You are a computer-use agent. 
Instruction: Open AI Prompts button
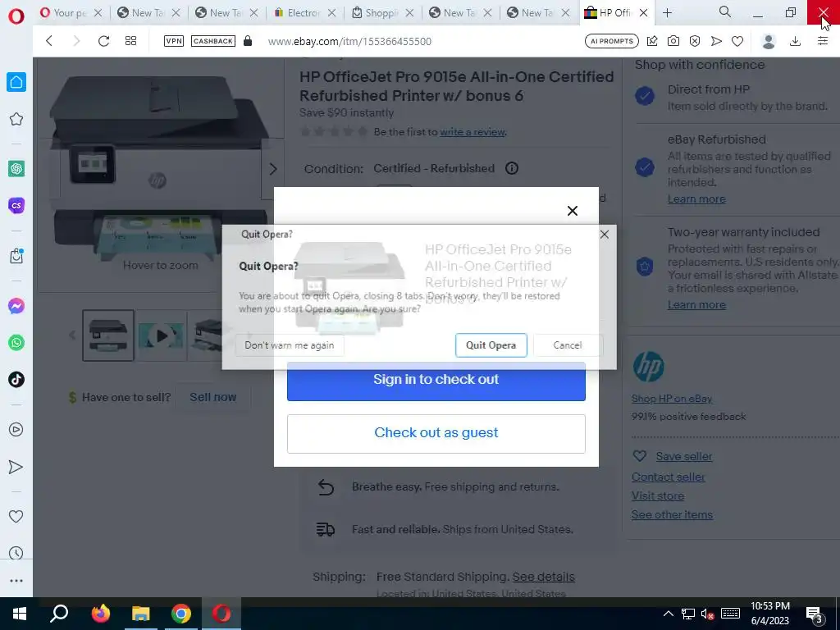point(612,41)
